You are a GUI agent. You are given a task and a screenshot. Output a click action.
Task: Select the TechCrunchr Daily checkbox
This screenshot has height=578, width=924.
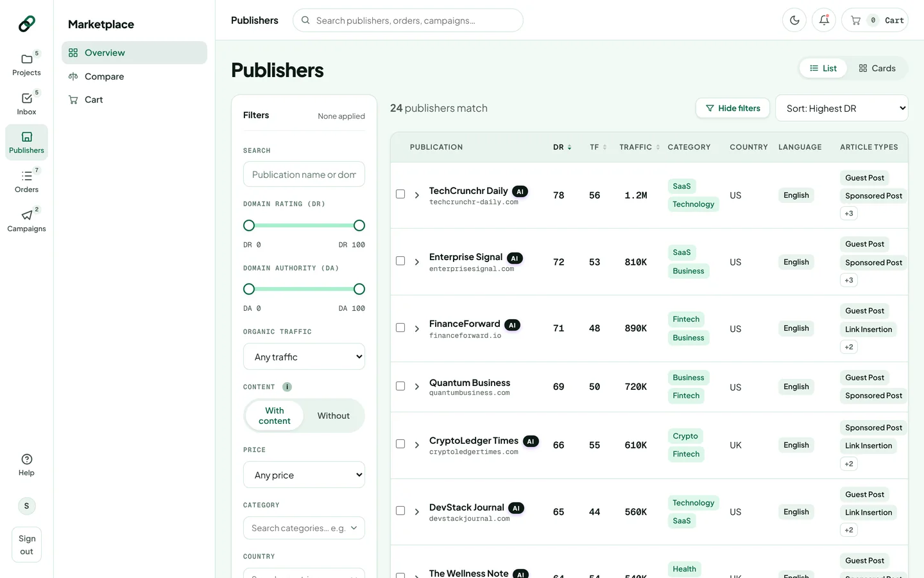pos(400,194)
